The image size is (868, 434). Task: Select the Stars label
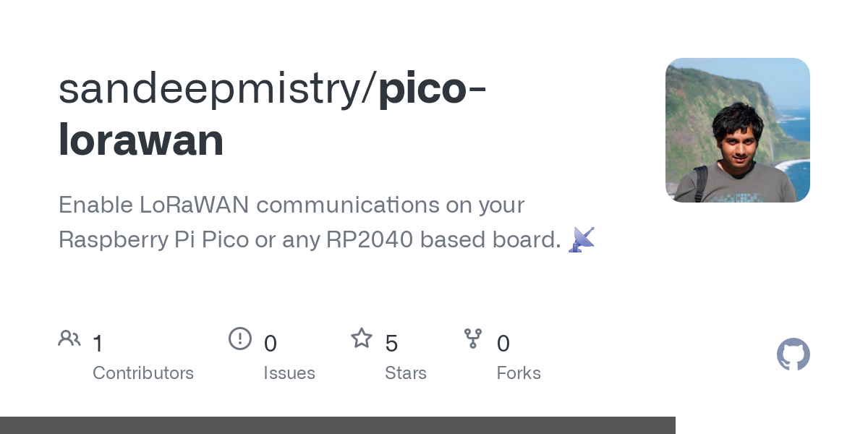click(406, 373)
